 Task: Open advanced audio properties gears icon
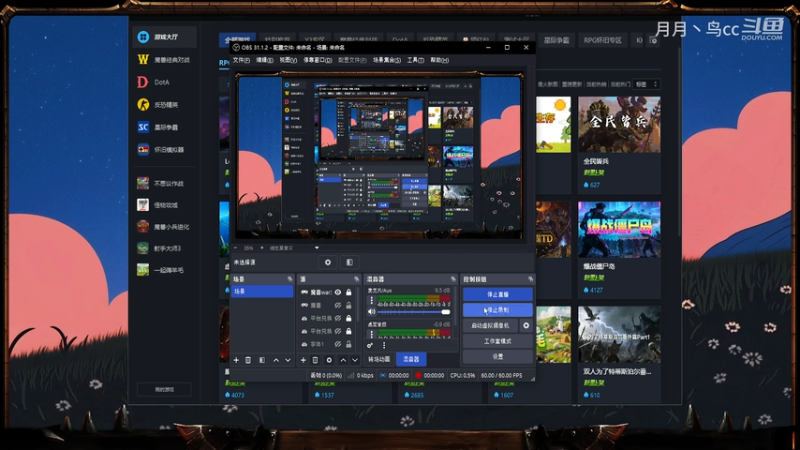pos(370,345)
